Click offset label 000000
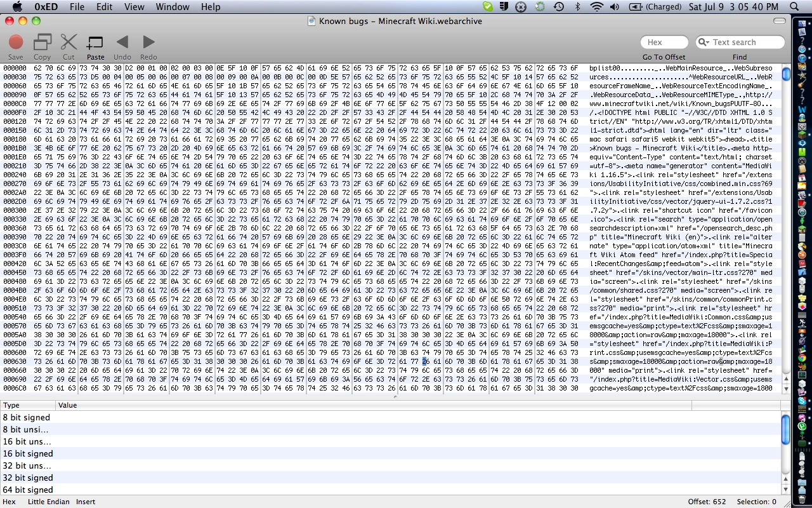 [15, 68]
